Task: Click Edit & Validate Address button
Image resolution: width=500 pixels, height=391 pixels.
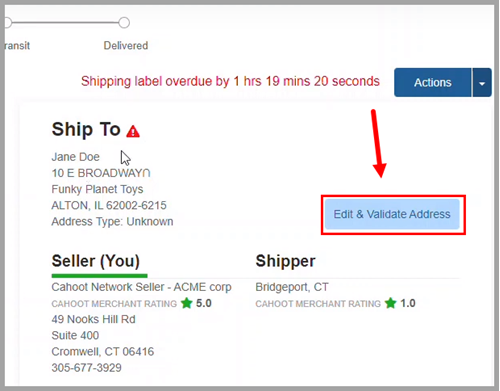Action: pyautogui.click(x=392, y=214)
